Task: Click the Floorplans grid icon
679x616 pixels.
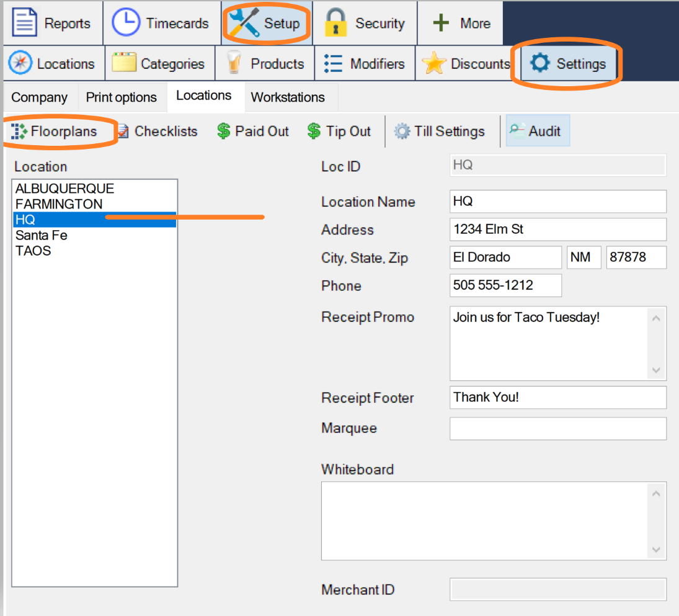Action: pyautogui.click(x=19, y=132)
